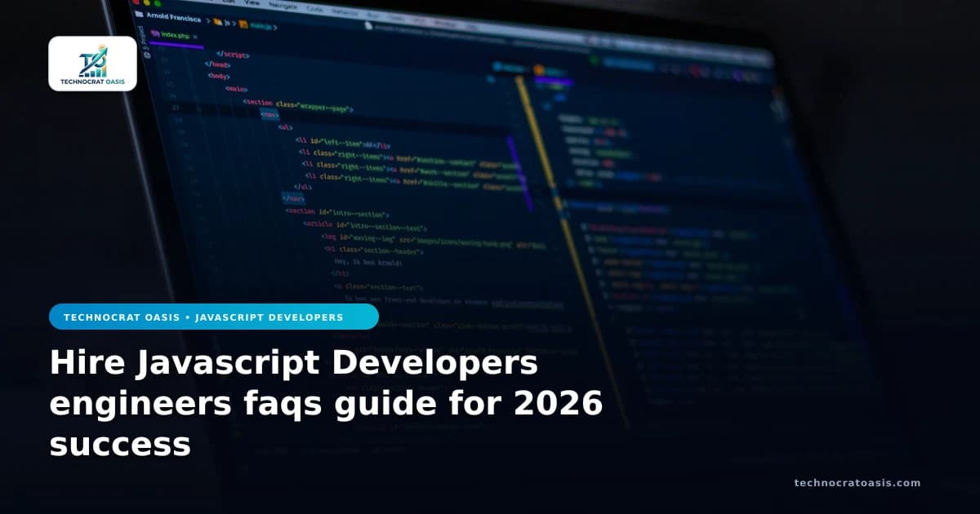
Task: Click the <main> code line
Action: click(237, 89)
